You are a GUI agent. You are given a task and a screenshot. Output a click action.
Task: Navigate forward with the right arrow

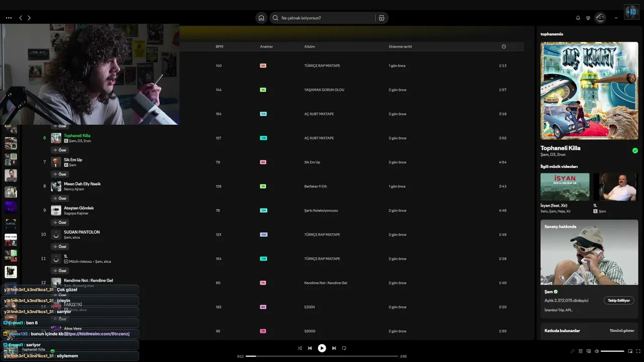pyautogui.click(x=29, y=18)
